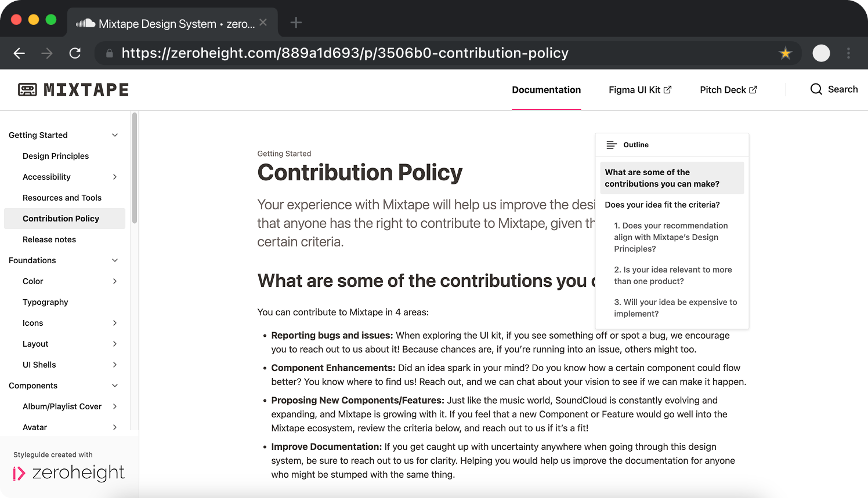Screen dimensions: 868x498
Task: Click the 'Contribution Policy' page heading
Action: [360, 173]
